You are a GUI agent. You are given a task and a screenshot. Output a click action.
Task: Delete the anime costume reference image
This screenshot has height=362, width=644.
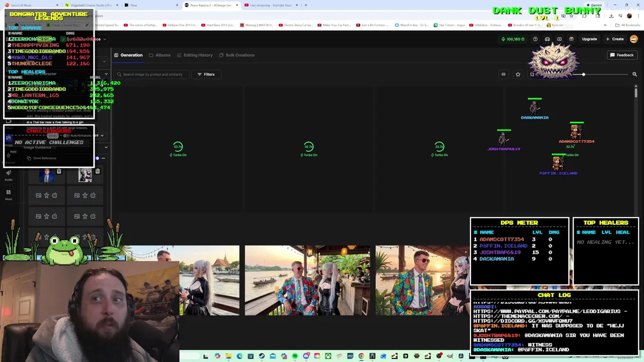click(98, 171)
